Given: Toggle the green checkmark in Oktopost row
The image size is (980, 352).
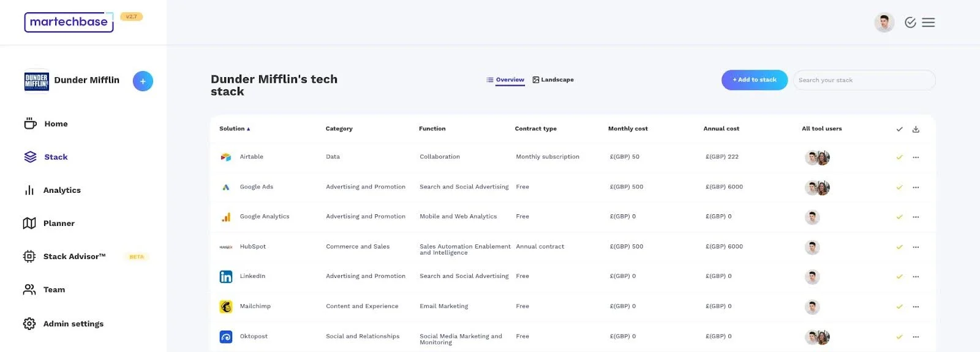Looking at the screenshot, I should click(899, 337).
